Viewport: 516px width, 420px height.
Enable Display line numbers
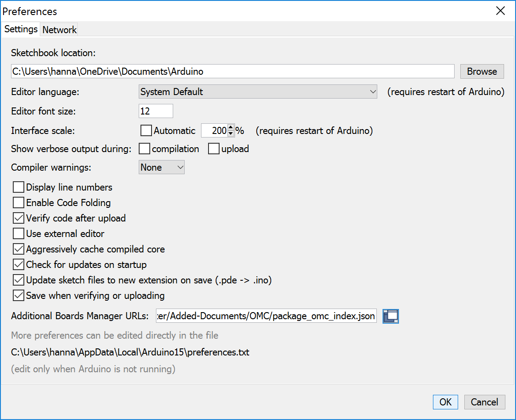[18, 187]
